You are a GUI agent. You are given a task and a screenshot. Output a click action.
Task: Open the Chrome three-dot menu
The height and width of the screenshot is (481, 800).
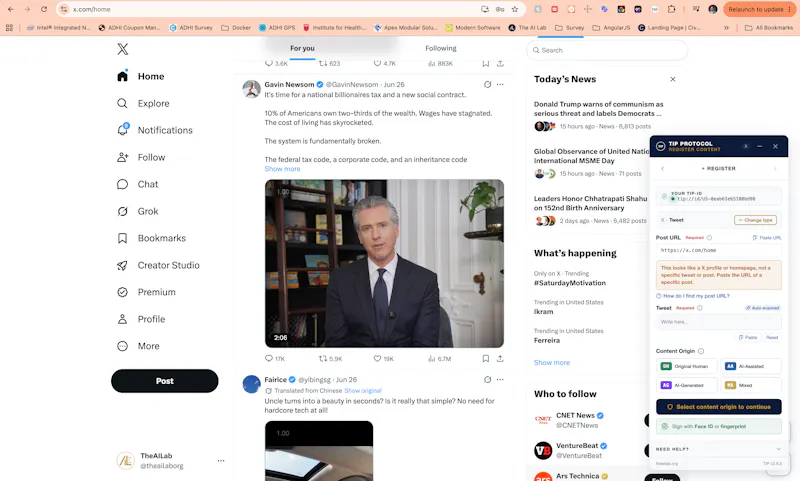coord(789,9)
